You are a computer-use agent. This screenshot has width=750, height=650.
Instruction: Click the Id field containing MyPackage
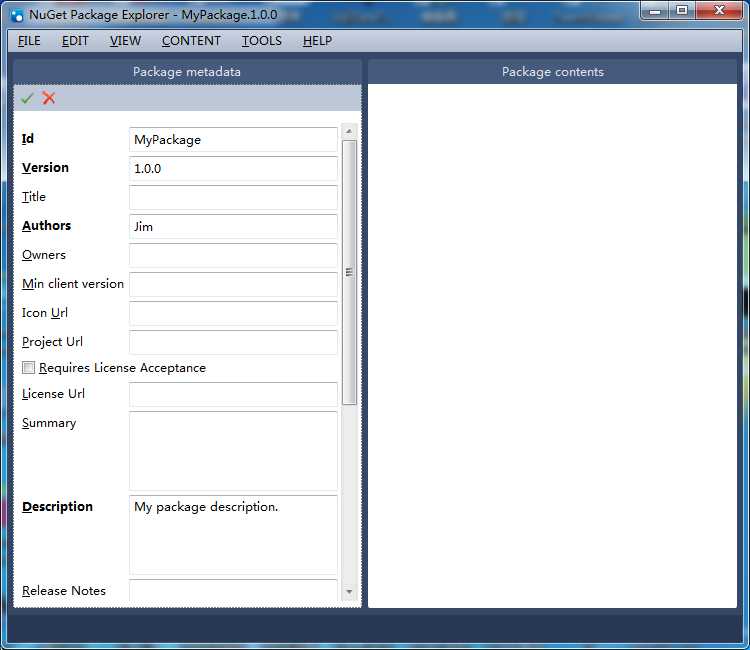pyautogui.click(x=233, y=140)
